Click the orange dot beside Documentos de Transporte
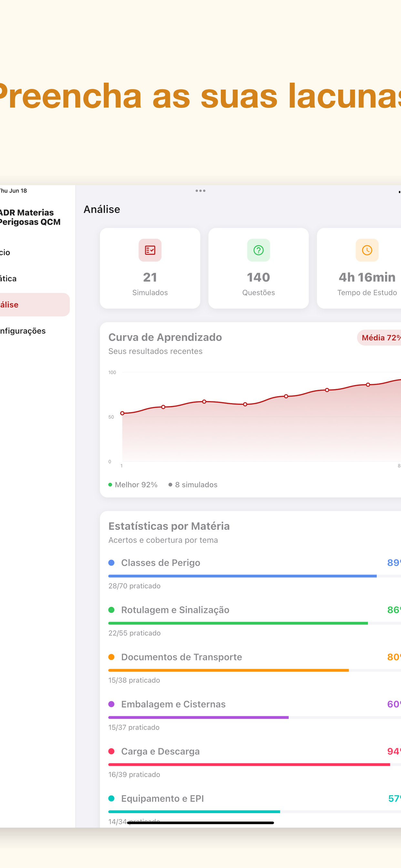The height and width of the screenshot is (868, 401). point(111,657)
